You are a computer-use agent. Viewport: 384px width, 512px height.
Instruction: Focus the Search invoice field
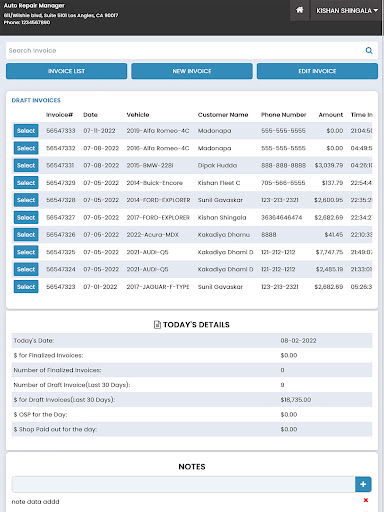click(x=185, y=51)
